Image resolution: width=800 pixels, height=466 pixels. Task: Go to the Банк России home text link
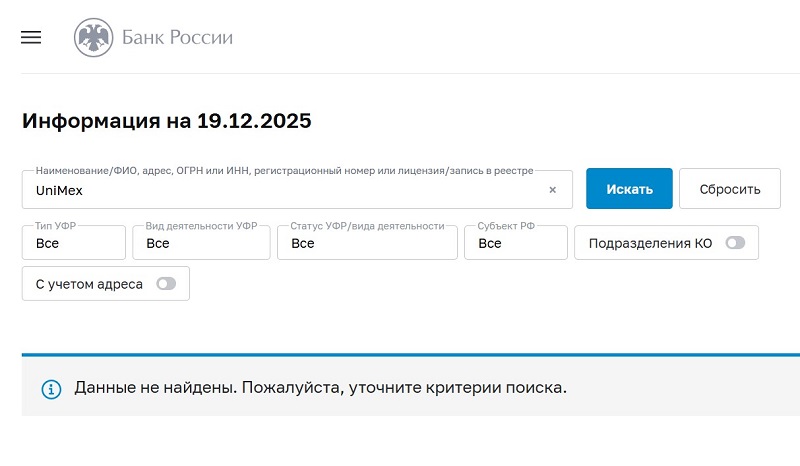point(177,38)
